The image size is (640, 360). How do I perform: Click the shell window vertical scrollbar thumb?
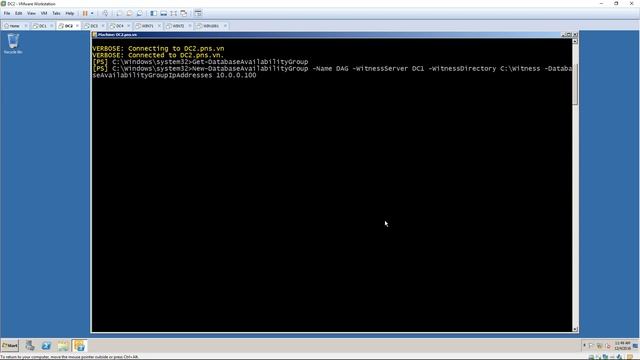(575, 84)
